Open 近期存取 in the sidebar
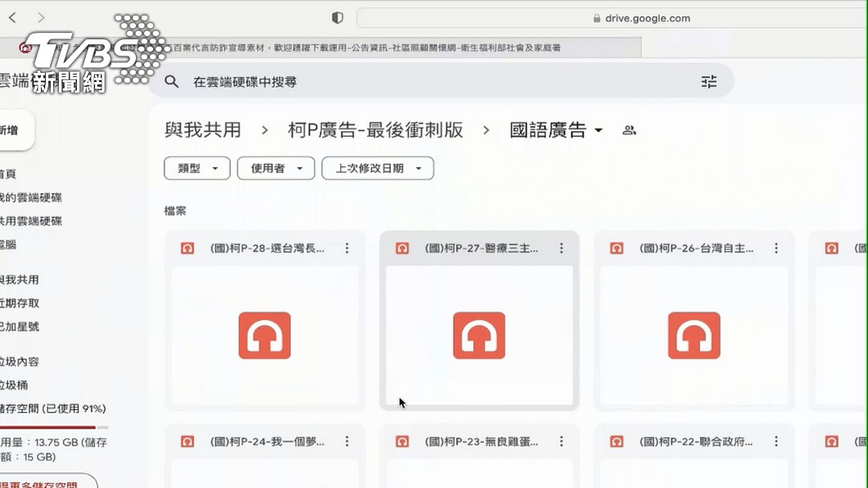Image resolution: width=868 pixels, height=488 pixels. pos(20,303)
